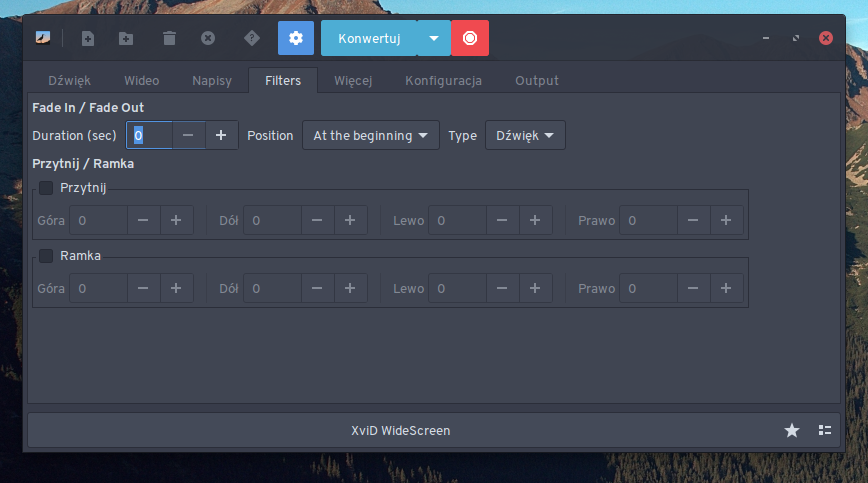Increase the Przytnij Lewo value
This screenshot has width=868, height=483.
tap(535, 220)
